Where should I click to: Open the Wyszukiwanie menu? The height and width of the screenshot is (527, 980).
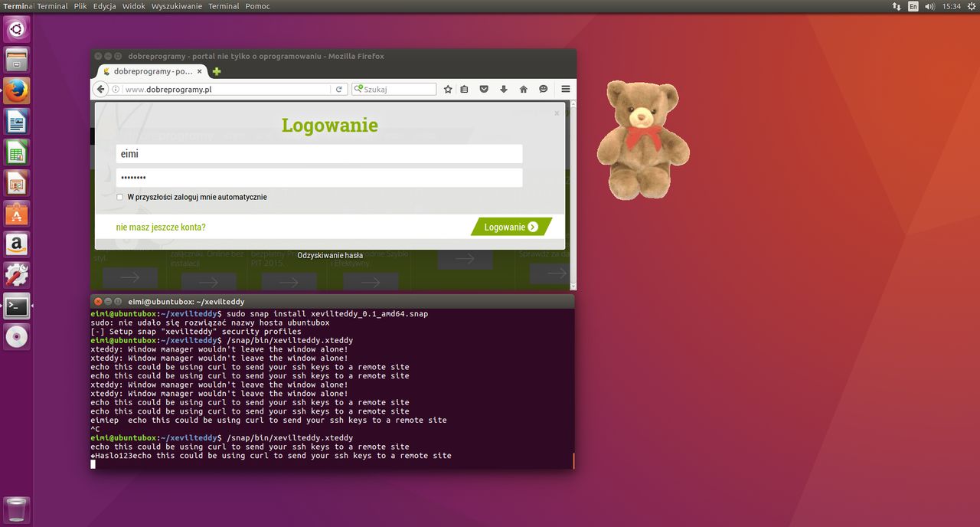click(x=177, y=6)
